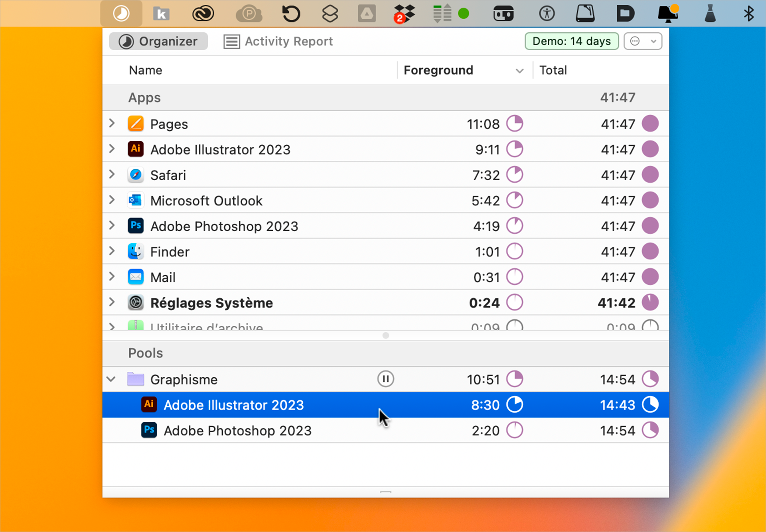This screenshot has height=532, width=766.
Task: Click the Graphisme pool folder icon
Action: [x=136, y=379]
